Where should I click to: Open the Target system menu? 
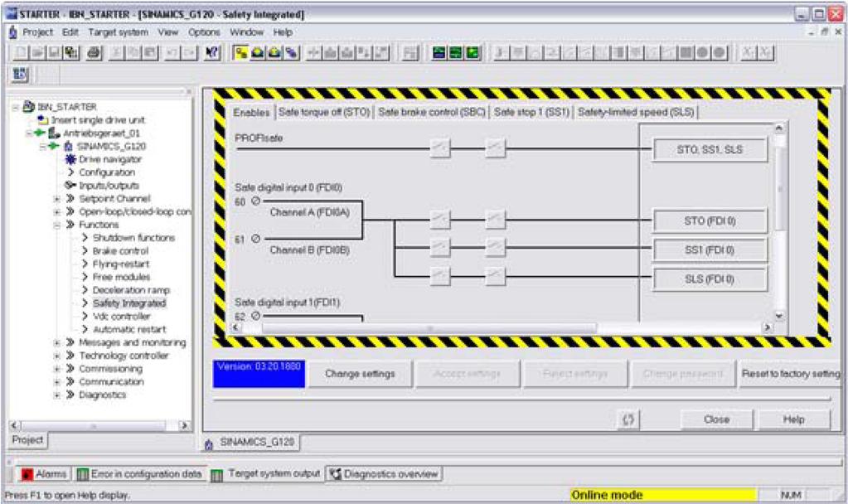[x=118, y=32]
